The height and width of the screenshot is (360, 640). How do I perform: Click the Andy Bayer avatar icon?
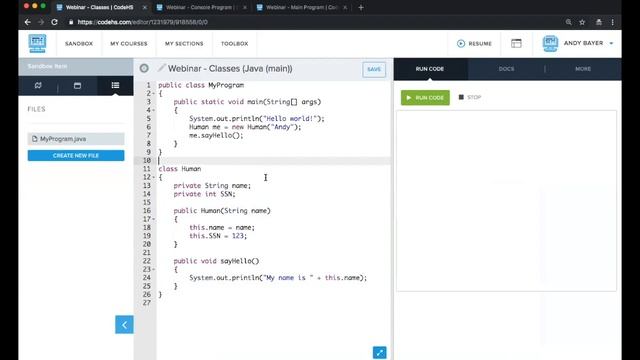(x=550, y=43)
